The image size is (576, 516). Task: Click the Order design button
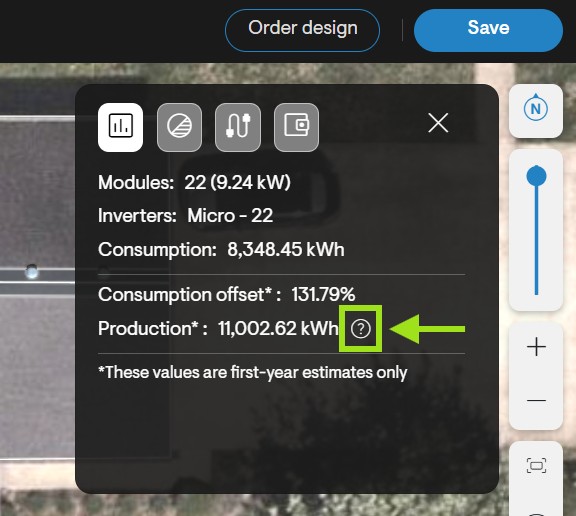302,30
